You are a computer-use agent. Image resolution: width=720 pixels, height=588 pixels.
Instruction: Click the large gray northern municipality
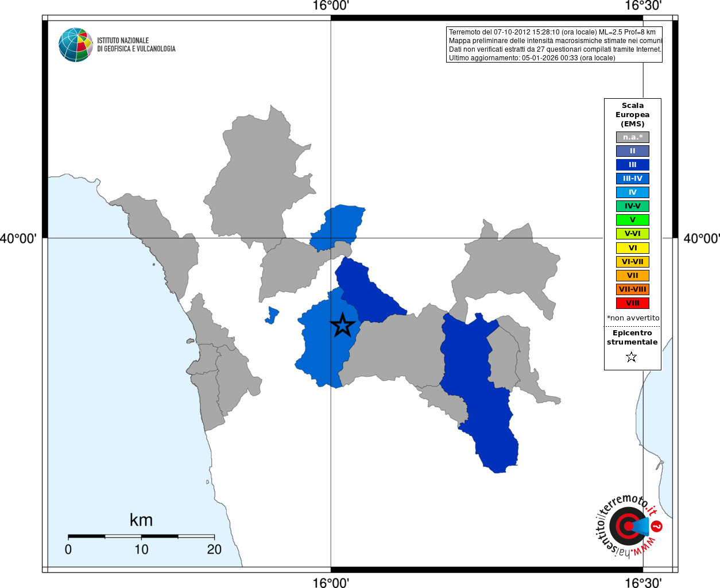258,178
